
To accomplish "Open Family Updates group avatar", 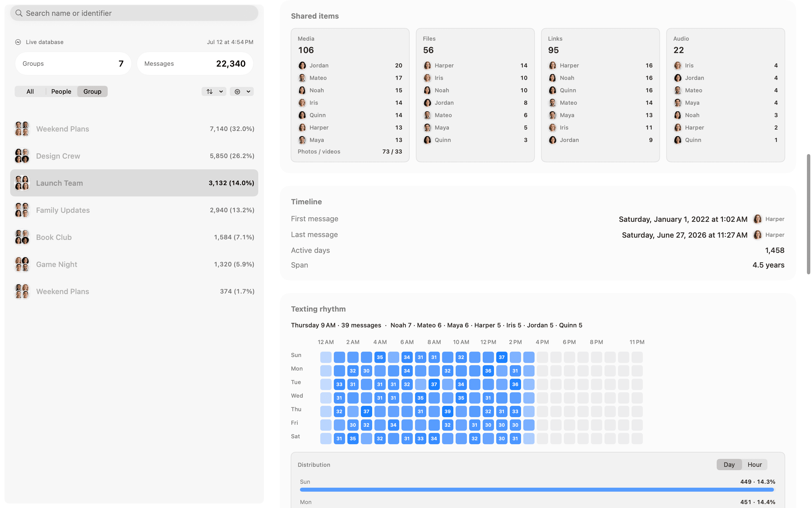I will click(x=22, y=210).
